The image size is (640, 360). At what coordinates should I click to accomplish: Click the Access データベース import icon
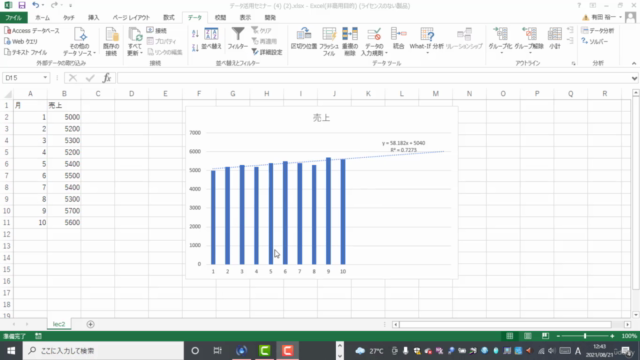[x=32, y=31]
